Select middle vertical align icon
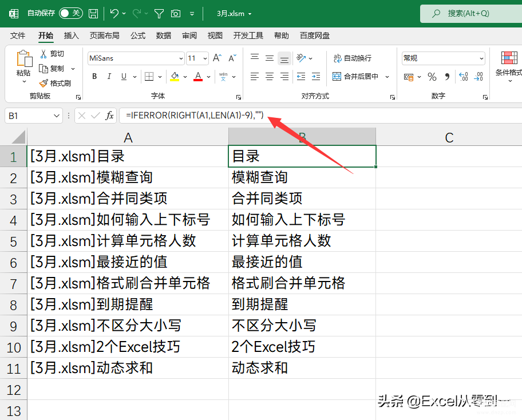Image resolution: width=522 pixels, height=420 pixels. pyautogui.click(x=270, y=58)
